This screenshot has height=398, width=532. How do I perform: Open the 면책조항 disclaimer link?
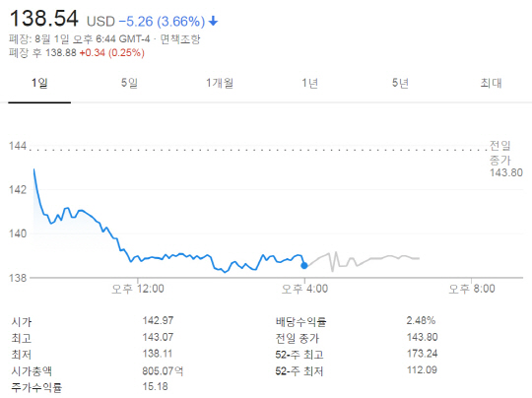tap(180, 39)
